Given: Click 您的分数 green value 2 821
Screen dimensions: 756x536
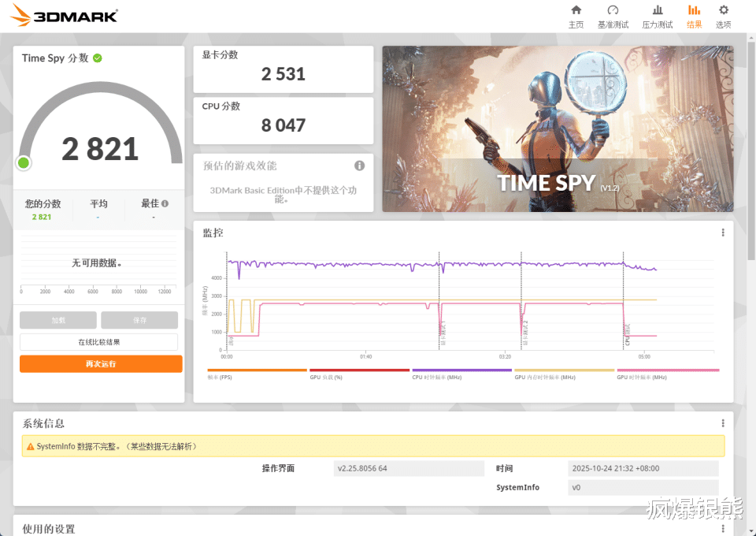Looking at the screenshot, I should coord(42,217).
